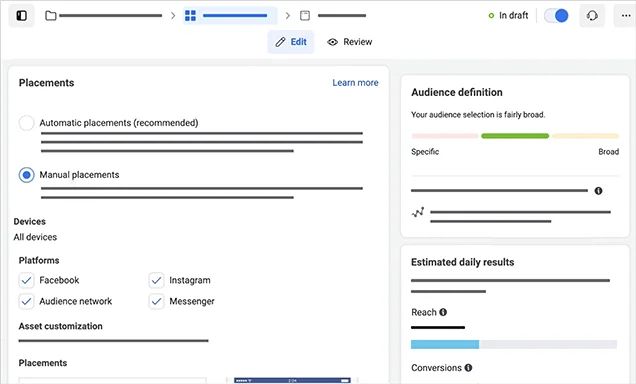636x384 pixels.
Task: Click the audience size info icon
Action: (x=598, y=191)
